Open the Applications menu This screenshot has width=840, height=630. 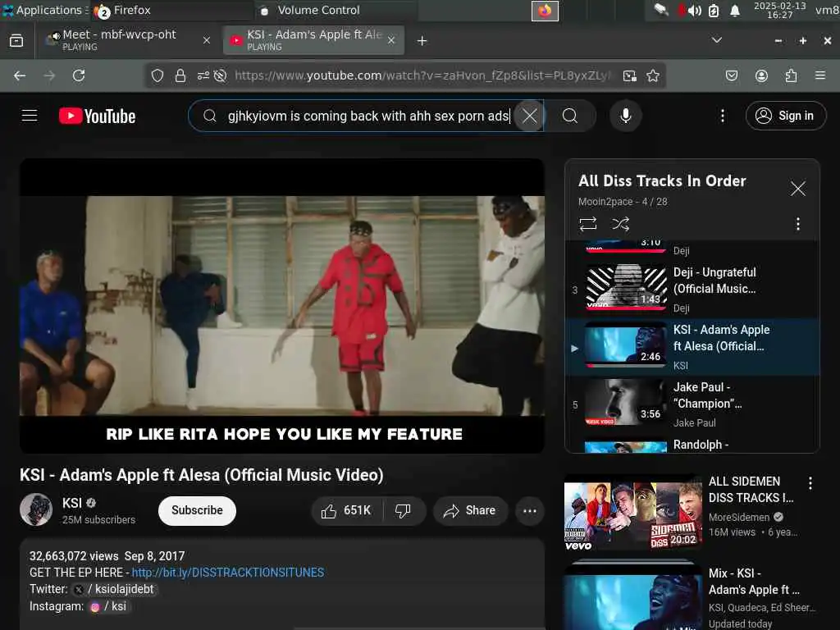tap(44, 10)
